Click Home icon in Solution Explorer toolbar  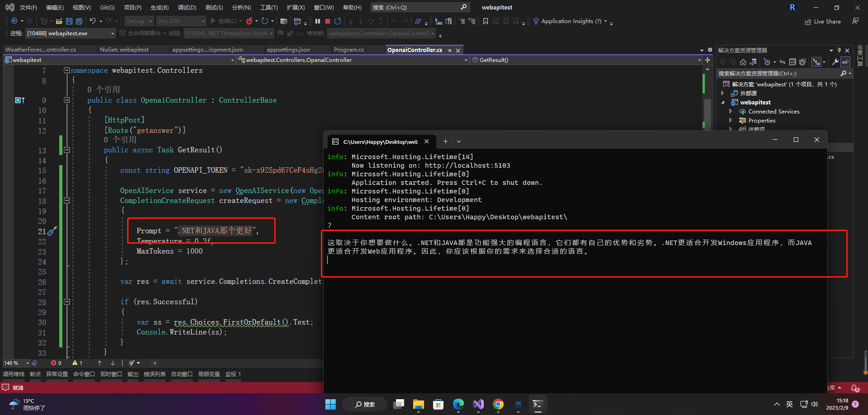(743, 62)
